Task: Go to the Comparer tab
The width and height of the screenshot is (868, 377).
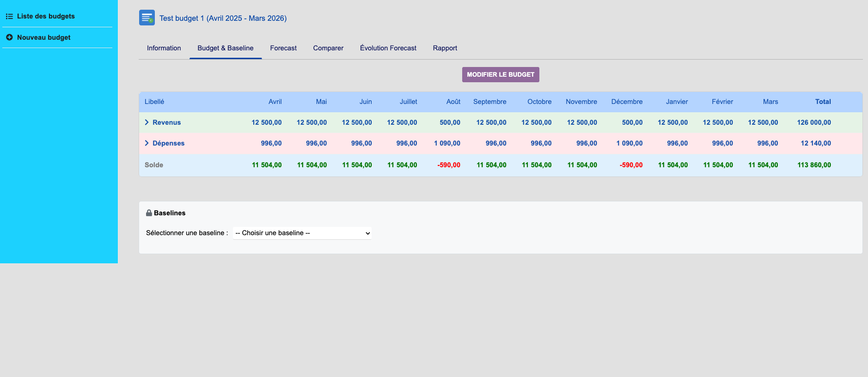Action: [328, 48]
